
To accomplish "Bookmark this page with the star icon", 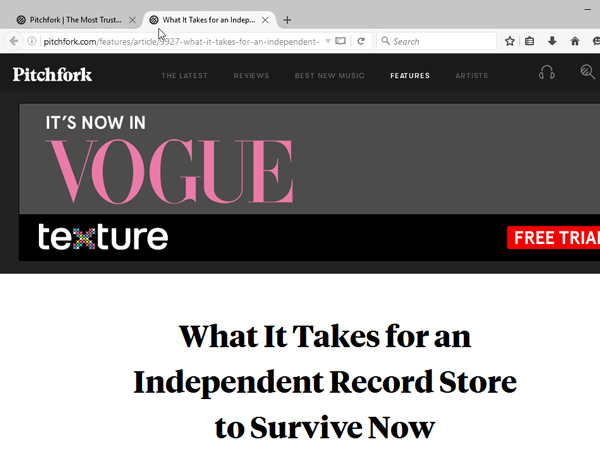I will coord(509,41).
